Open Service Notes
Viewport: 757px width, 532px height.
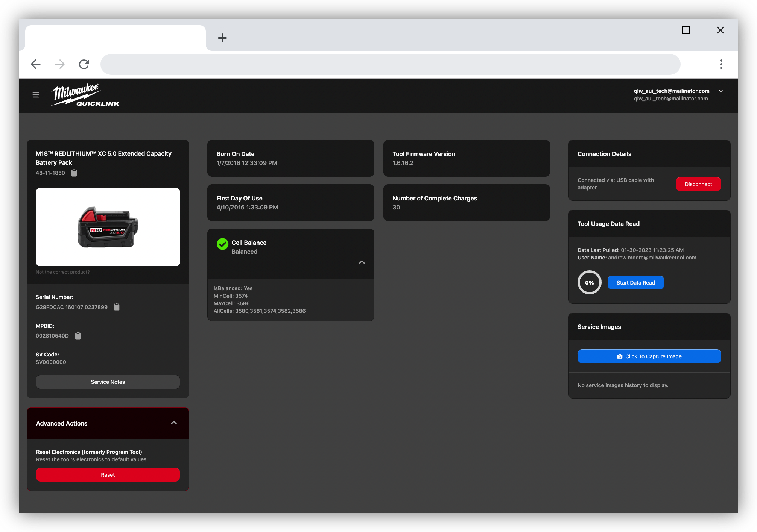[x=108, y=382]
